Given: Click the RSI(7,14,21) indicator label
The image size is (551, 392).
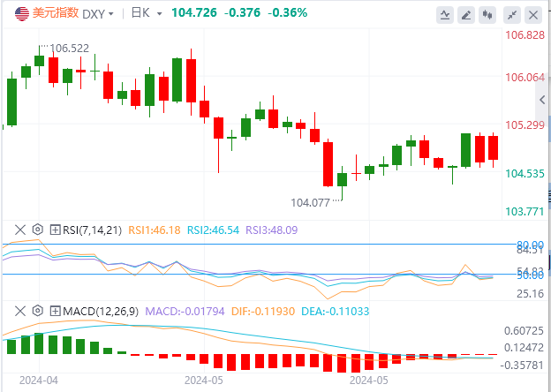Looking at the screenshot, I should (91, 230).
